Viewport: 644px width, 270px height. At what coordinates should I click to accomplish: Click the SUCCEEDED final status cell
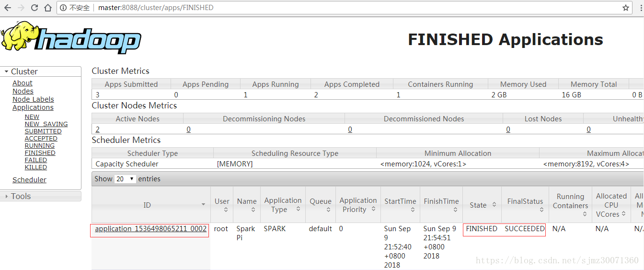525,229
